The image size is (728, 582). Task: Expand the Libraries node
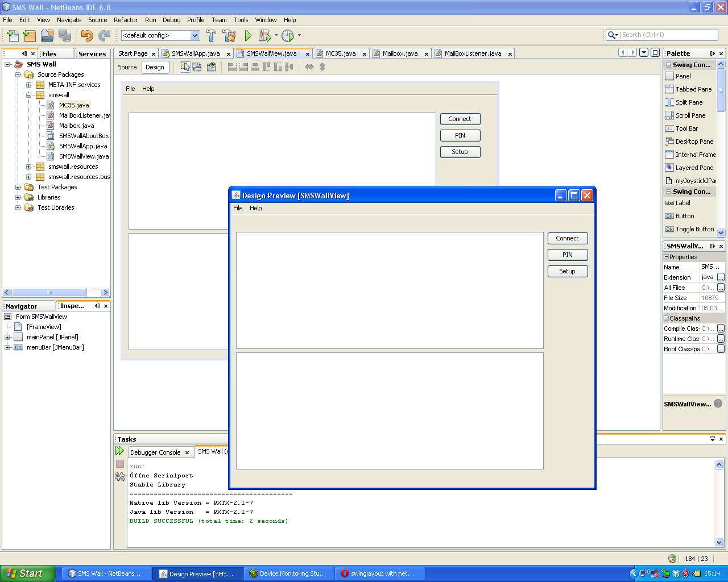pos(18,197)
